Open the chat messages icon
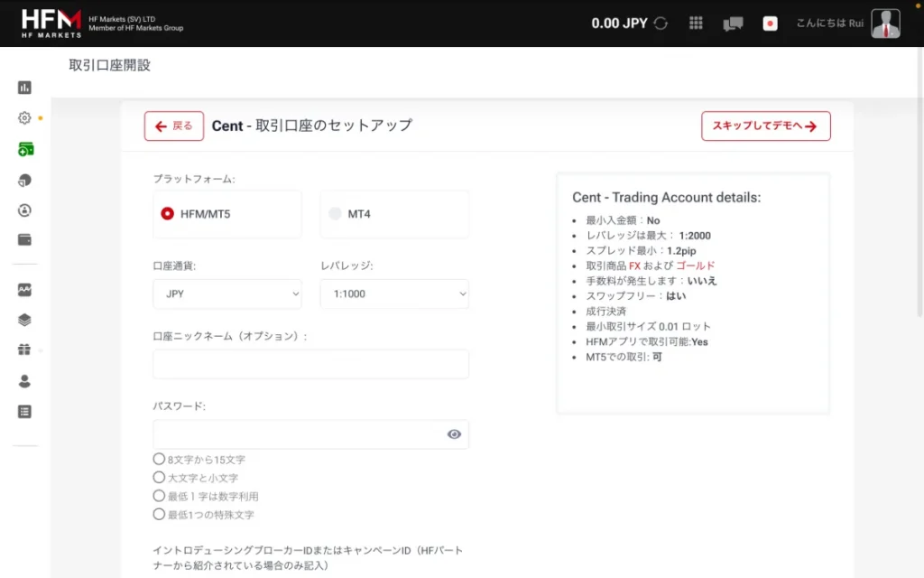This screenshot has width=924, height=578. tap(733, 23)
